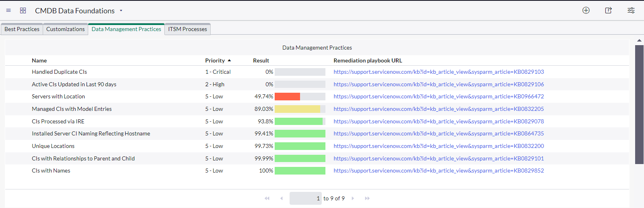Open the KB0966472 remediation link
This screenshot has width=644, height=208.
[439, 96]
